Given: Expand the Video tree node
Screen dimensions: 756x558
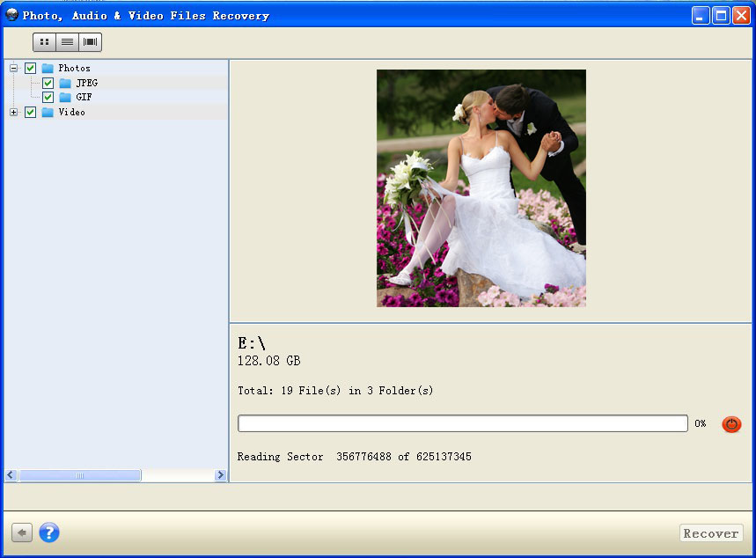Looking at the screenshot, I should pos(13,113).
